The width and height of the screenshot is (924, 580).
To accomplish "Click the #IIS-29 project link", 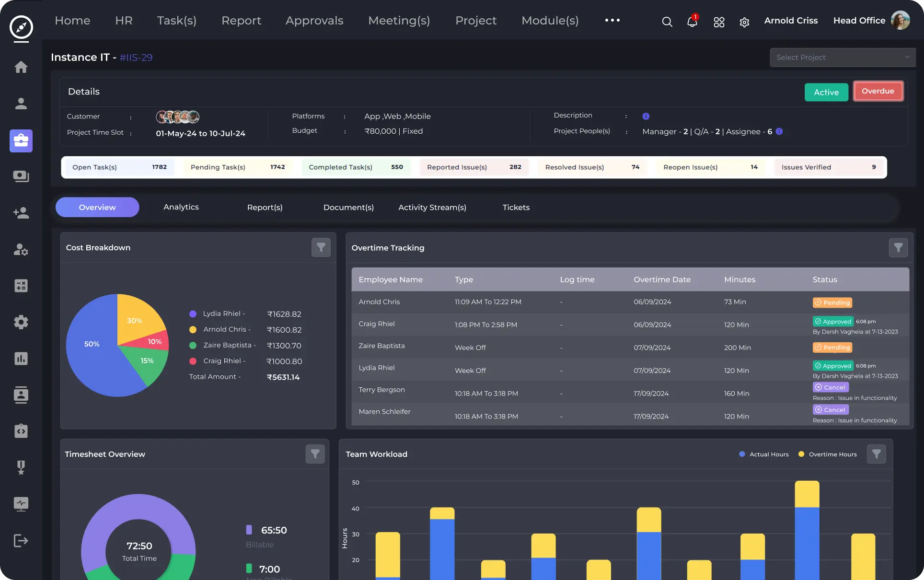I will pos(136,58).
